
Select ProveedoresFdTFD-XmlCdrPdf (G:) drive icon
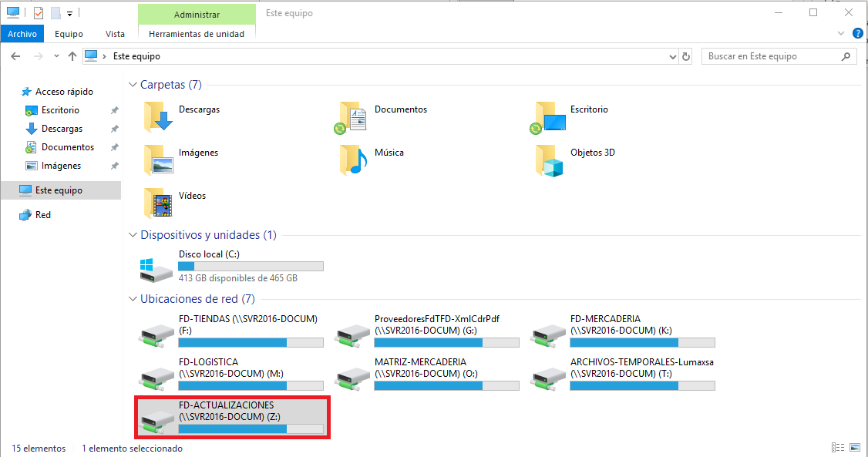[352, 334]
